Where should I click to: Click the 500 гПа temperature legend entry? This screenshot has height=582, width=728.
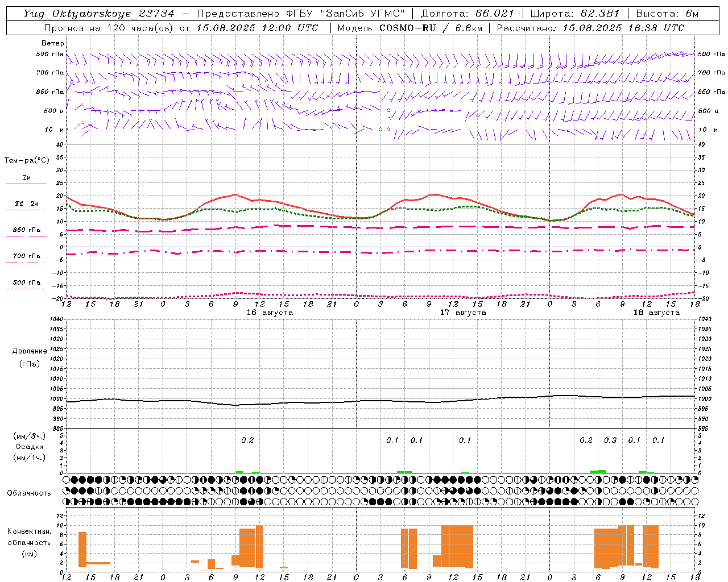tap(27, 282)
